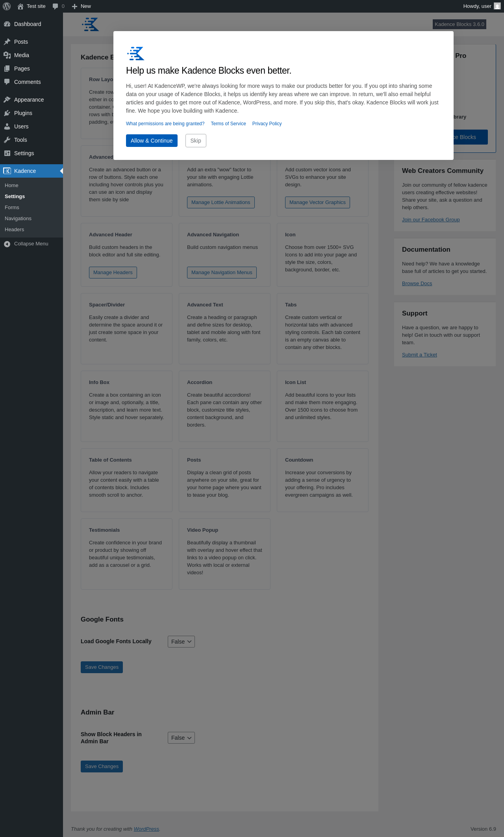504x837 pixels.
Task: Open Dashboard via its gauge icon
Action: pos(7,24)
